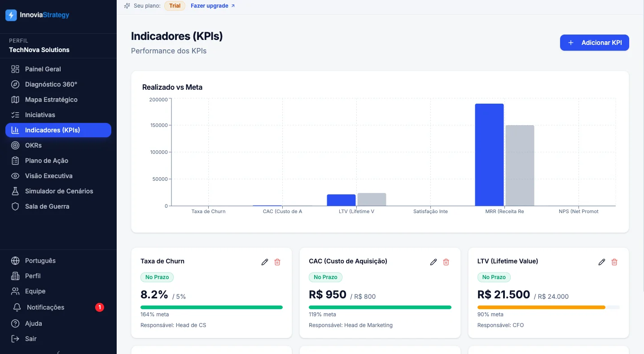
Task: Click the OKRs target icon
Action: 15,145
